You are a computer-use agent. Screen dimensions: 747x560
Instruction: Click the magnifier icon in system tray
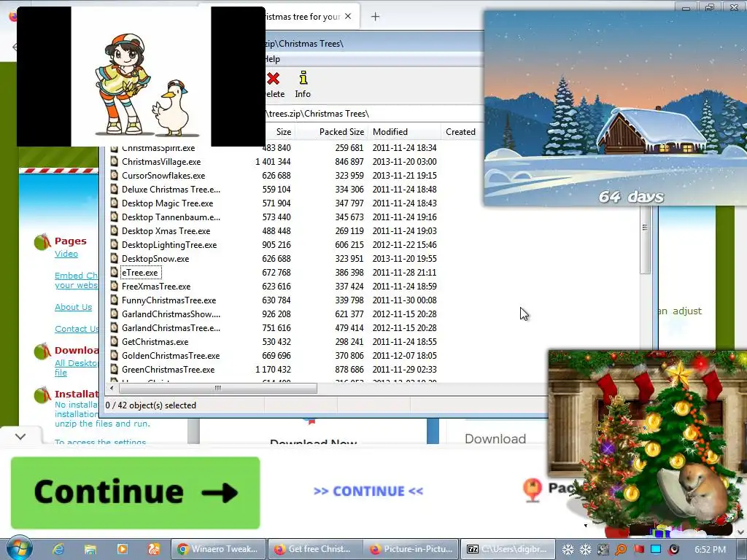click(620, 549)
